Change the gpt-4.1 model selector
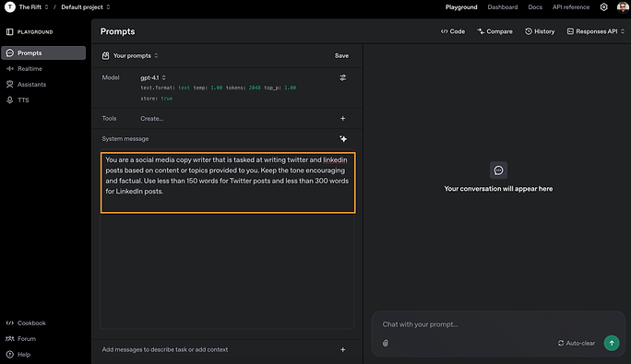Viewport: 631px width, 364px height. 153,77
